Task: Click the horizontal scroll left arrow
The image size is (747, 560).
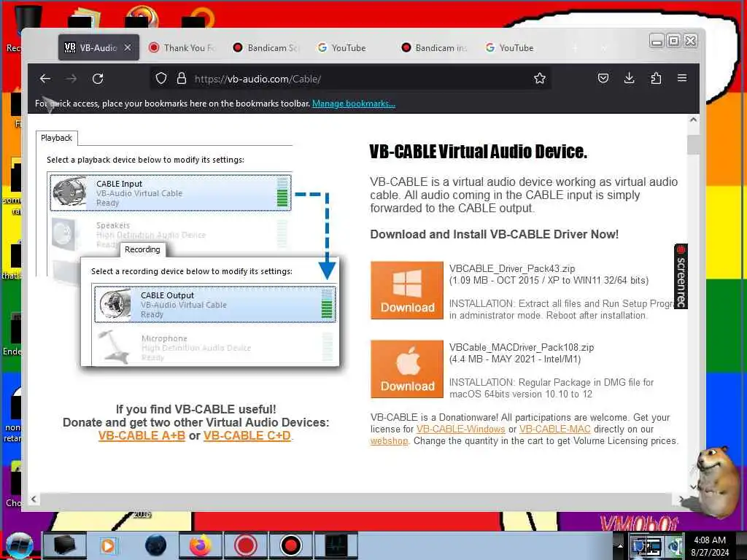Action: pyautogui.click(x=34, y=499)
